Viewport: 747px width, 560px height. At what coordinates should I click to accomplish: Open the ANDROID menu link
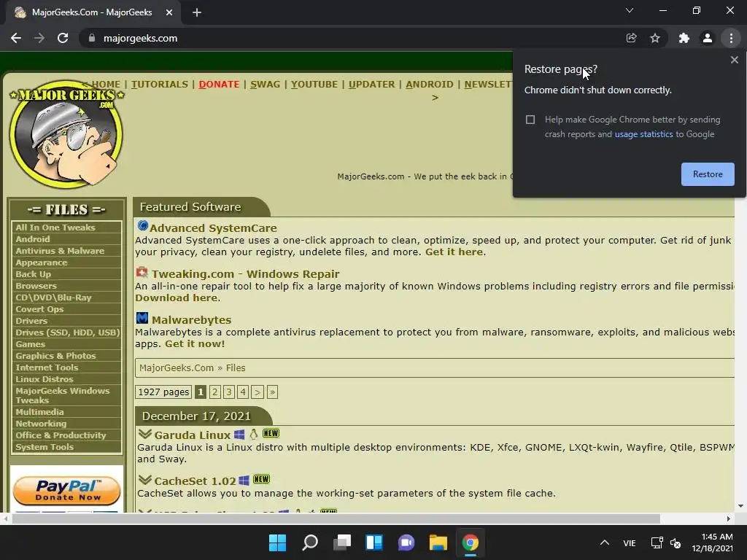click(429, 85)
